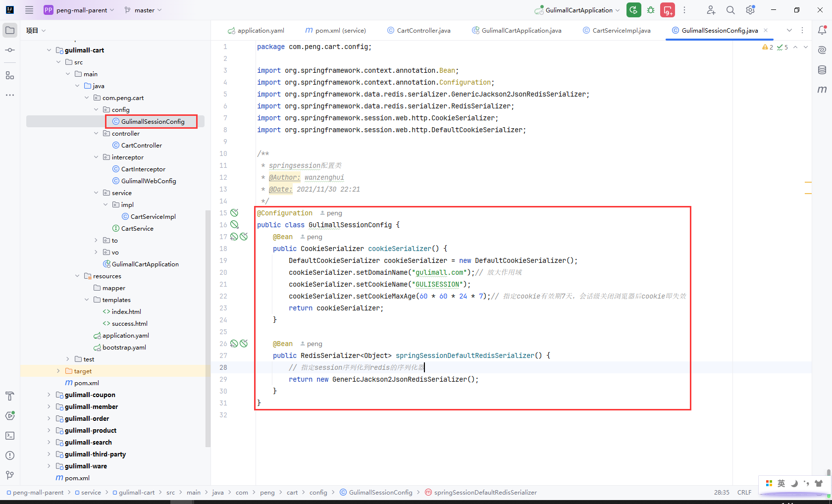Image resolution: width=832 pixels, height=504 pixels.
Task: Click the 28:35 cursor position indicator
Action: click(x=722, y=492)
